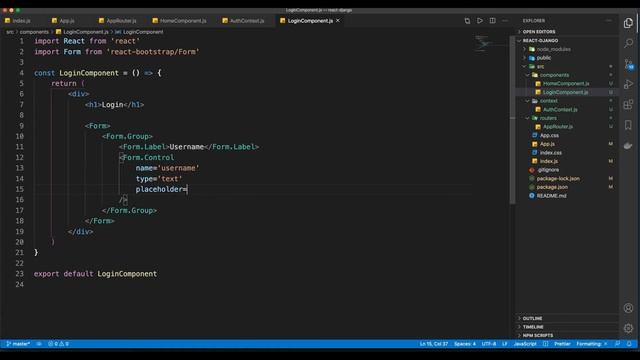Image resolution: width=640 pixels, height=360 pixels.
Task: Expand the TIMELINE section
Action: click(567, 327)
